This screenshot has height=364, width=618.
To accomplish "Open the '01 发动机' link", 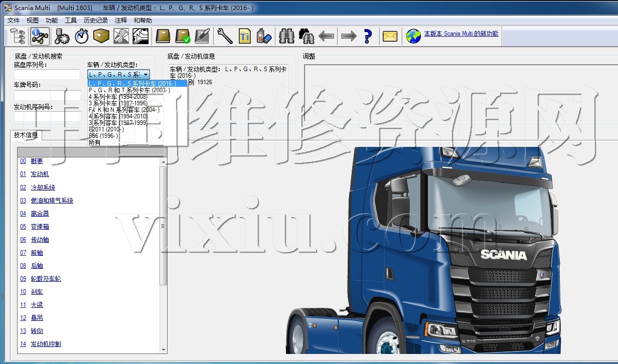I will pyautogui.click(x=40, y=174).
